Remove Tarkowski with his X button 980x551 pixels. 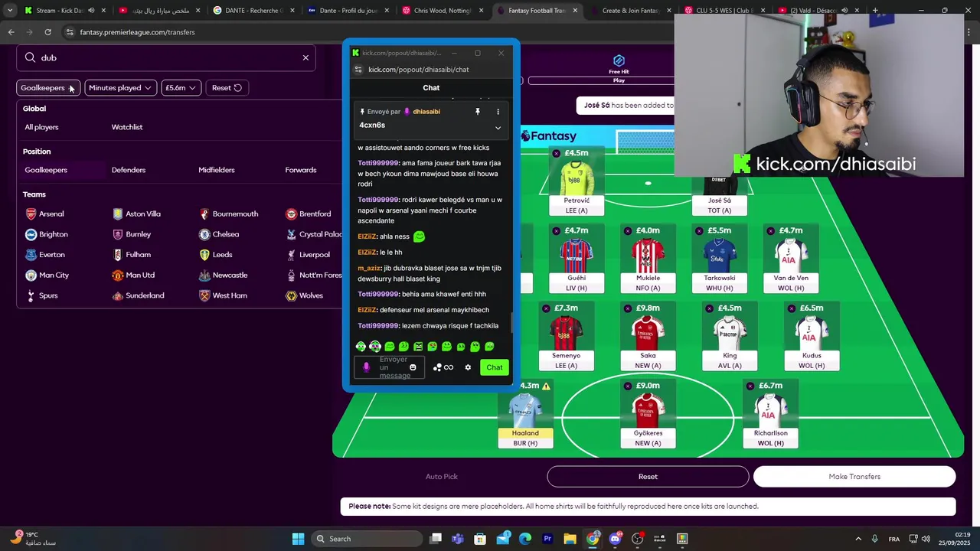click(699, 231)
